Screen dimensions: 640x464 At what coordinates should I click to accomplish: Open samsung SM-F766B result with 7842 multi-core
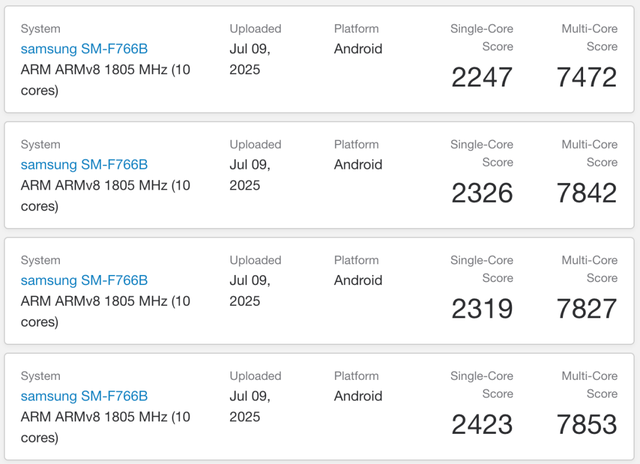[x=84, y=165]
